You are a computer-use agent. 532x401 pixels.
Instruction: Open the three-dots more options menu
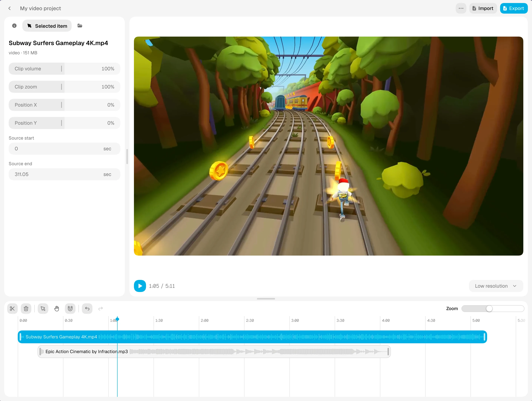tap(461, 8)
